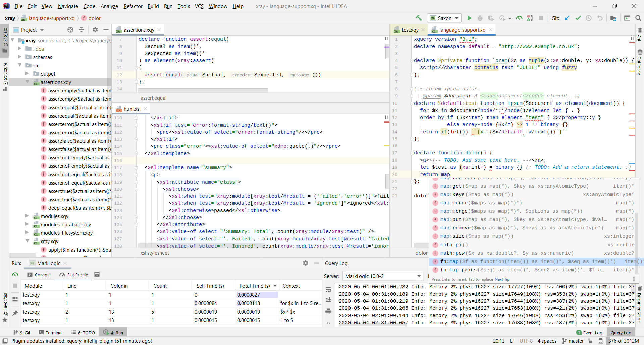Expand the output folder

pos(27,74)
